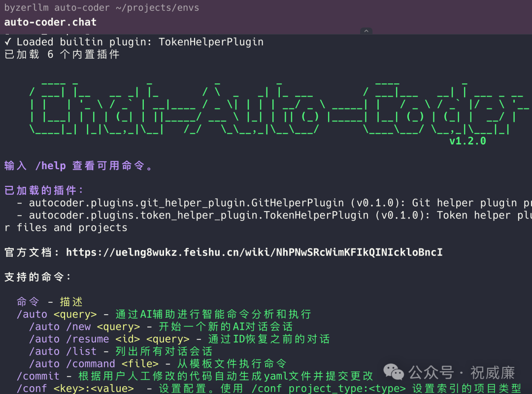Viewport: 532px width, 394px height.
Task: Click the auto-coder.chat window title
Action: (50, 22)
